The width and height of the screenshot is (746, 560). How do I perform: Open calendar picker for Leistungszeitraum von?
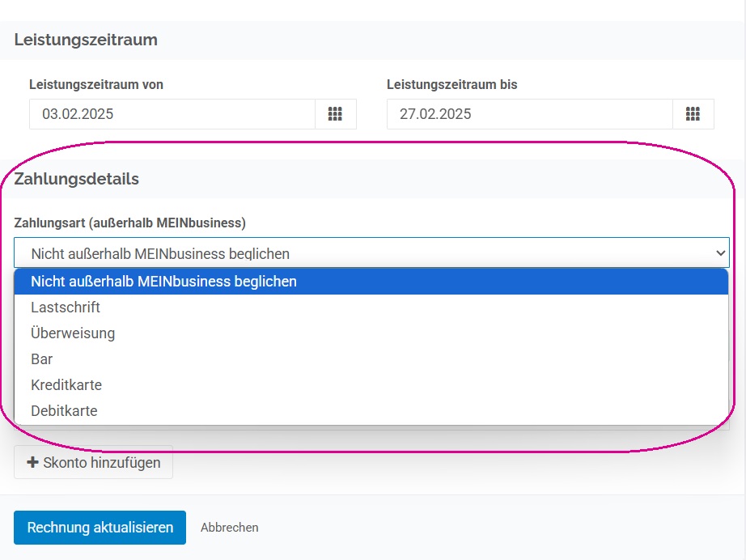pos(336,114)
